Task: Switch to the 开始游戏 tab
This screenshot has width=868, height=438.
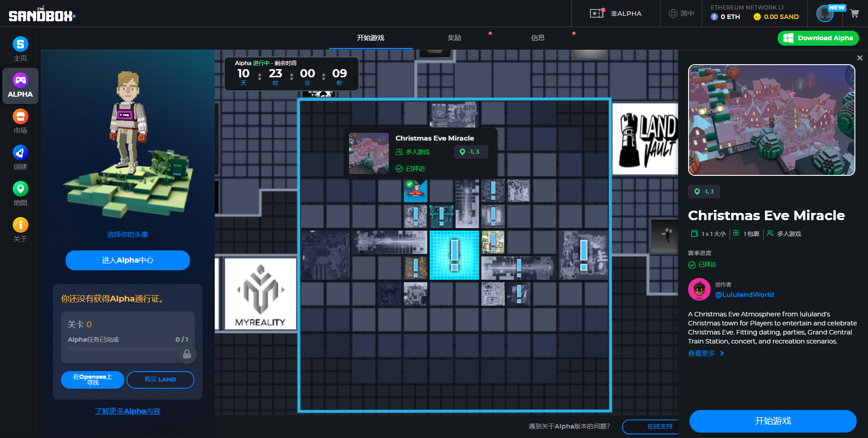Action: coord(371,38)
